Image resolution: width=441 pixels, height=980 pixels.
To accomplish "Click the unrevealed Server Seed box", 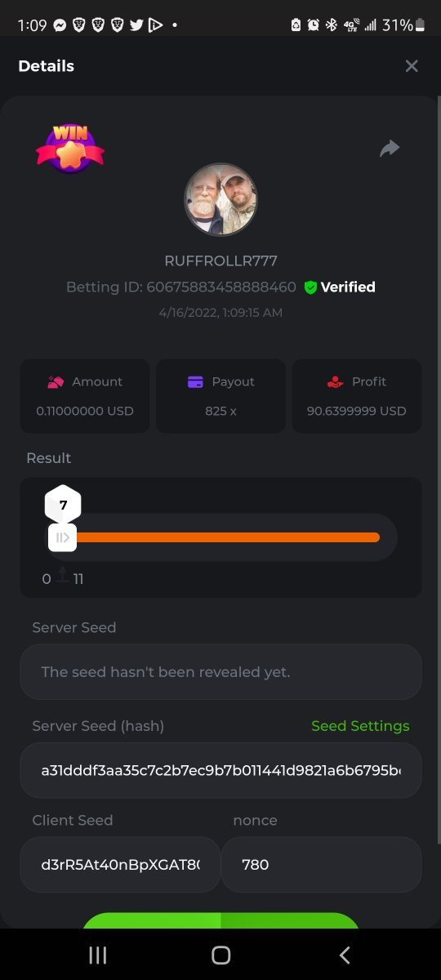I will click(x=220, y=672).
